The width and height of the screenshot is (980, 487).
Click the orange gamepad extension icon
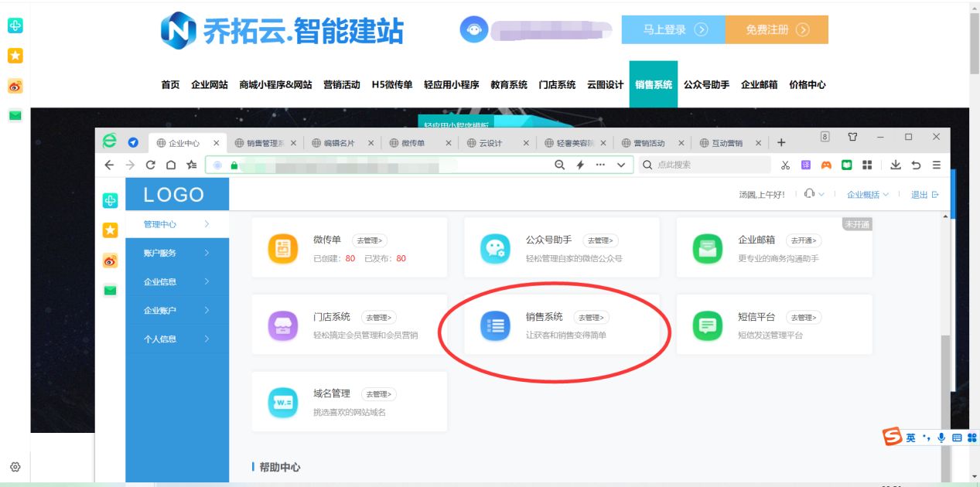826,165
